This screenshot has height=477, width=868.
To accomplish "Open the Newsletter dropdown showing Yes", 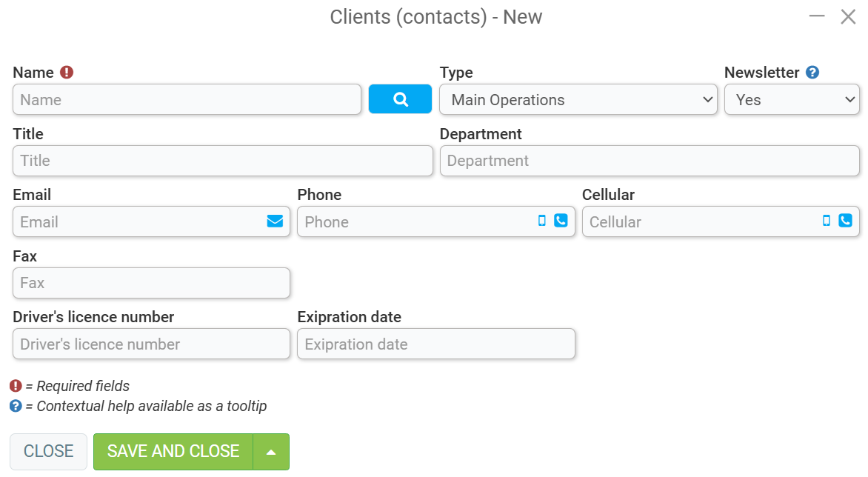I will [x=792, y=99].
